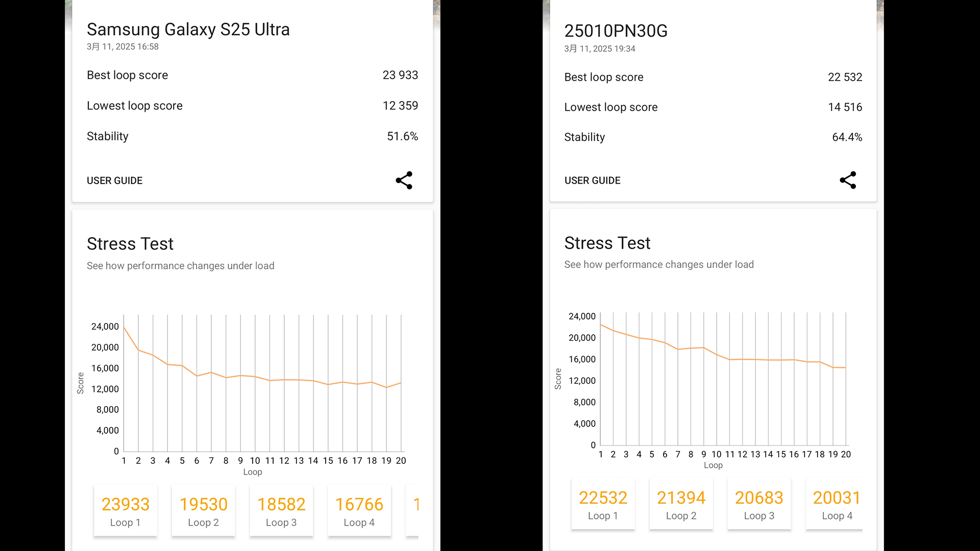This screenshot has width=980, height=551.
Task: Select Loop 2 card showing 19530
Action: click(203, 511)
